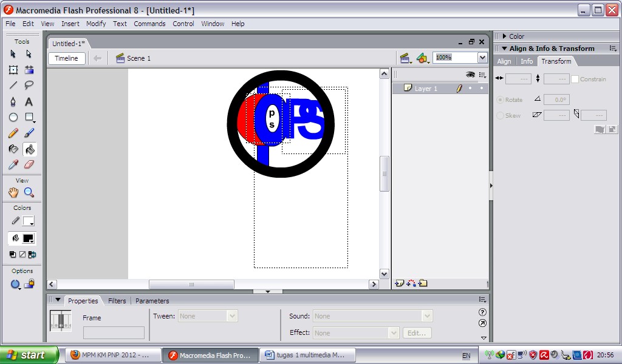Enable the Constrain checkbox
Screen dimensions: 622x364
click(x=575, y=79)
